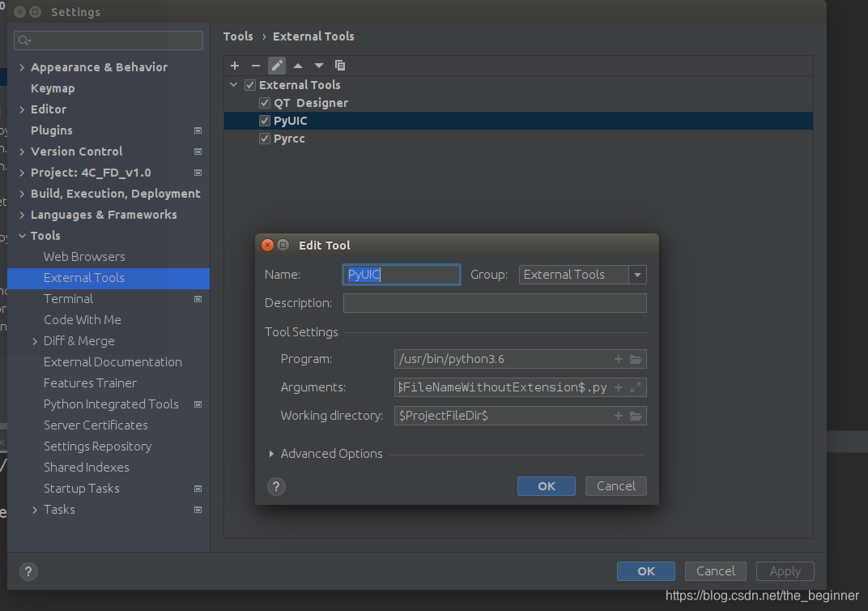This screenshot has width=868, height=611.
Task: Select Web Browsers under Tools
Action: 84,257
